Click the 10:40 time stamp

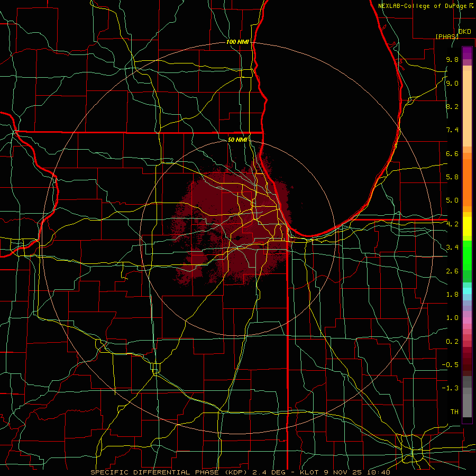(378, 472)
